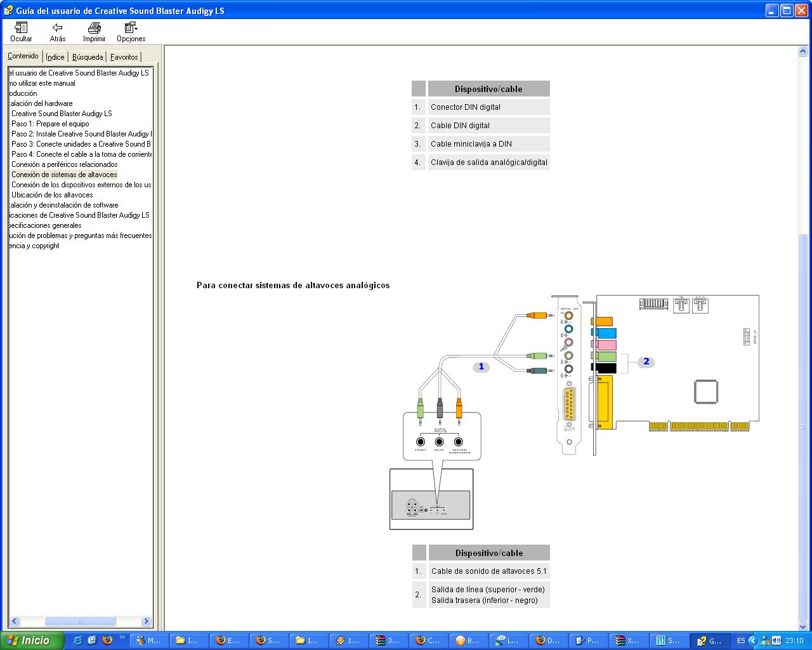This screenshot has height=650, width=812.
Task: Switch to Firefox taskbar window 'E...'
Action: click(229, 640)
